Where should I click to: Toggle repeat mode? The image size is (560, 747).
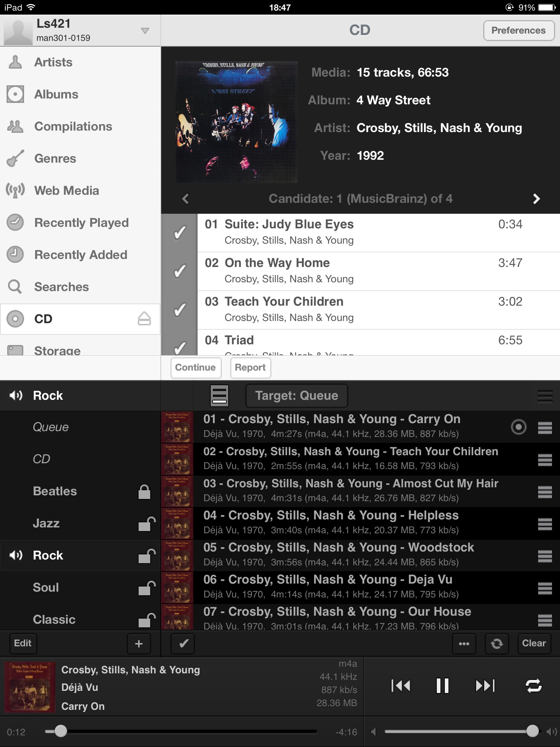click(534, 686)
